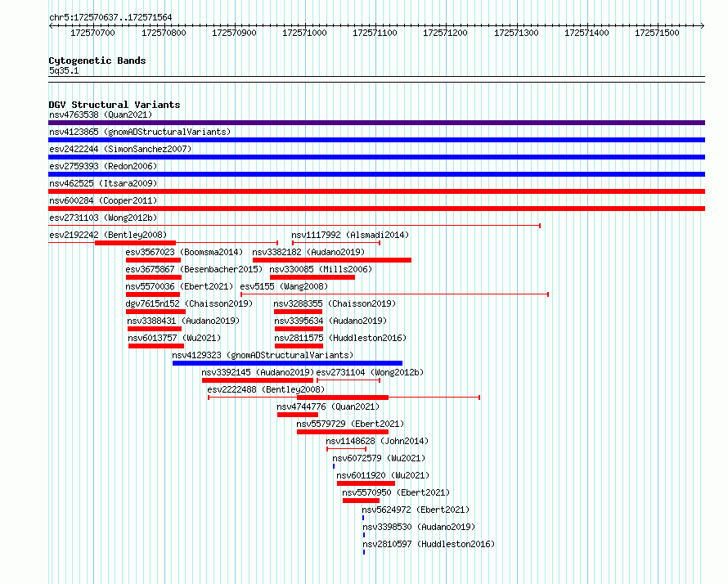Click the blue nsv4129323 feature bar
728x584 pixels.
pyautogui.click(x=287, y=363)
